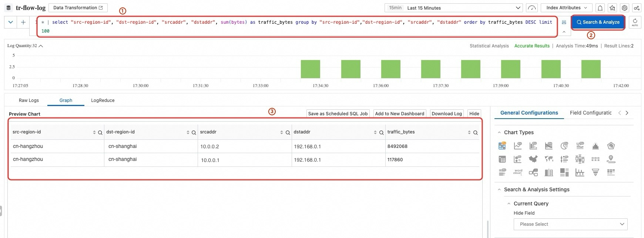The width and height of the screenshot is (644, 238).
Task: Click the Hide chart button
Action: tap(474, 113)
